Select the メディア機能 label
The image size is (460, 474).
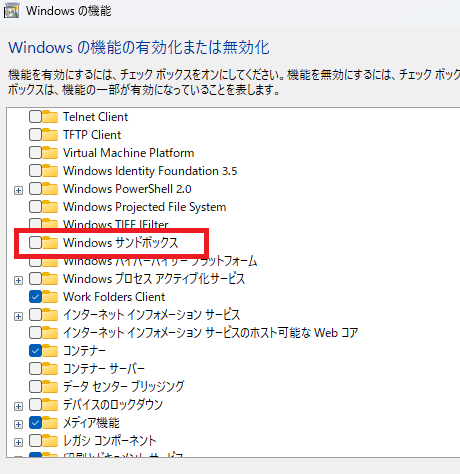pyautogui.click(x=91, y=423)
